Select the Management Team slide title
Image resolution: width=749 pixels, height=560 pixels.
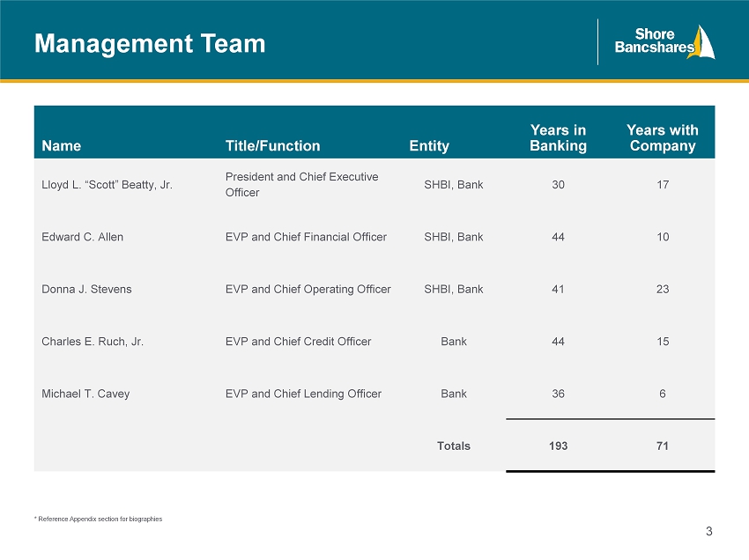150,43
